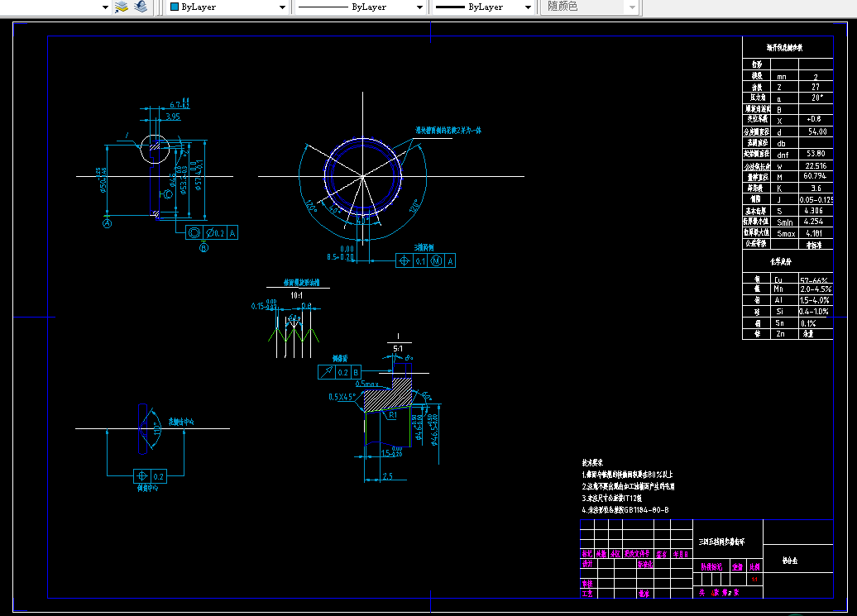
Task: Select the position tolerance frame '0.1 M A'
Action: click(x=425, y=261)
